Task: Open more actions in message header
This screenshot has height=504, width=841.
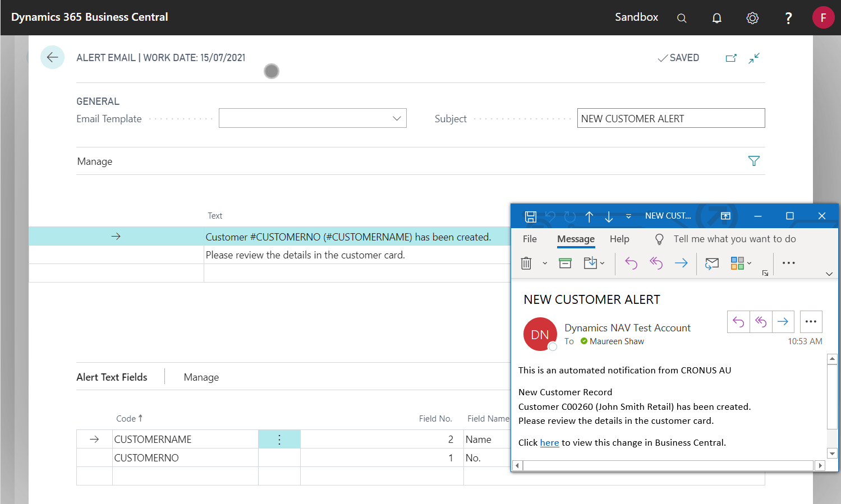Action: [x=811, y=322]
